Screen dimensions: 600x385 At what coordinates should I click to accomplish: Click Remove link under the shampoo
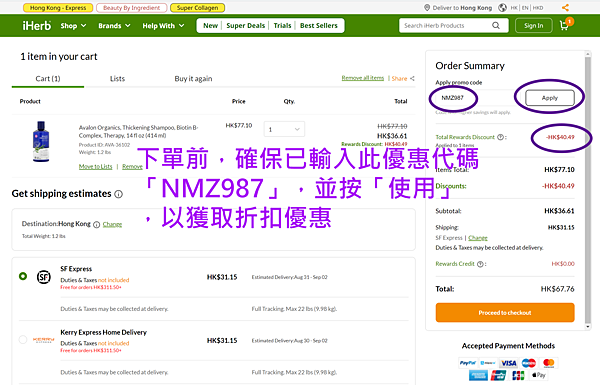(x=132, y=166)
